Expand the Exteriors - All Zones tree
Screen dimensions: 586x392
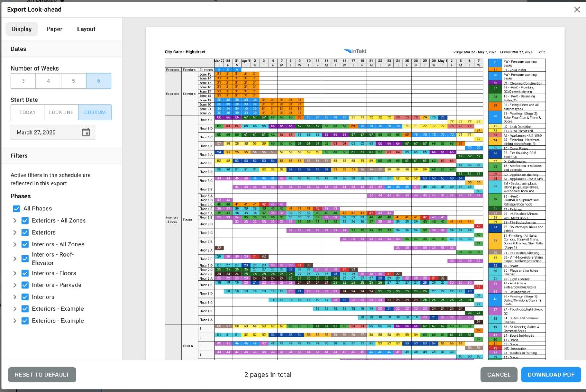[x=15, y=220]
